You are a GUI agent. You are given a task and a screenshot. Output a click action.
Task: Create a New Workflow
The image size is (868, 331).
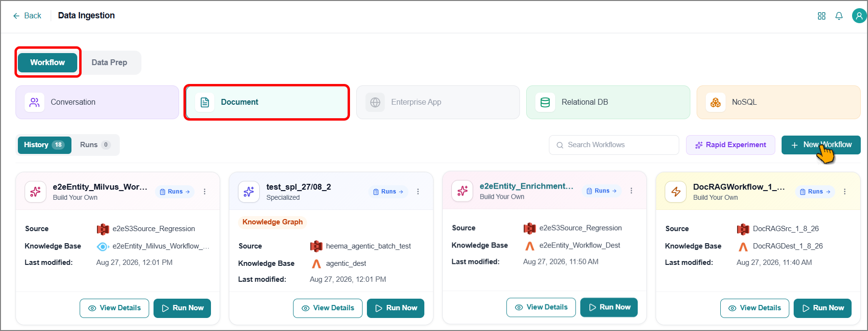pyautogui.click(x=821, y=145)
